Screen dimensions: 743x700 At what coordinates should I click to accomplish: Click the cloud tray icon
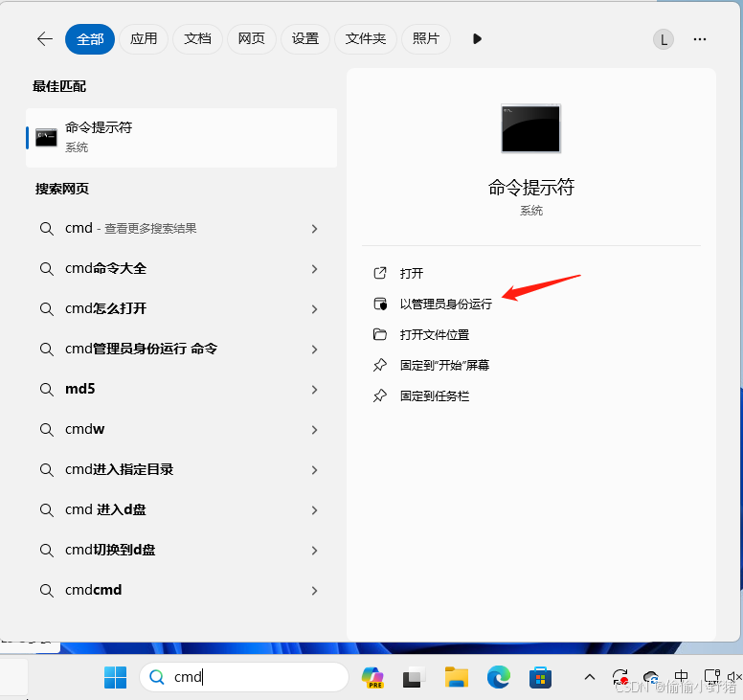pyautogui.click(x=651, y=677)
